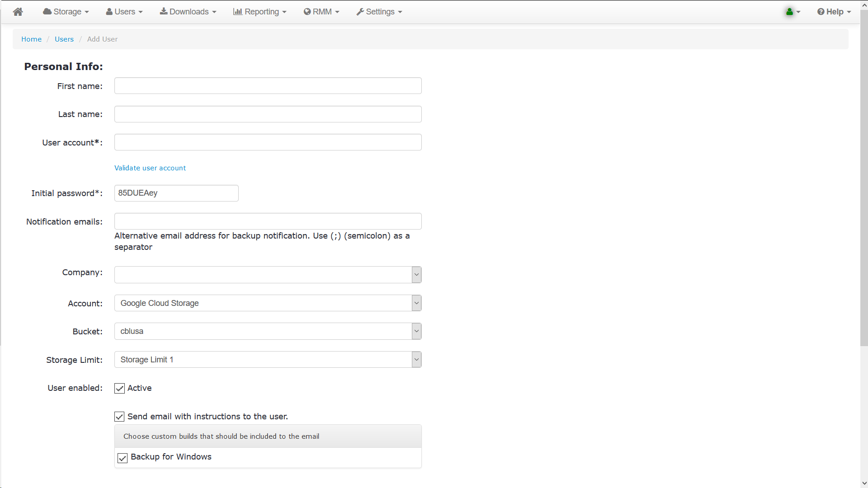Toggle Send email with instructions checkbox
This screenshot has width=868, height=488.
tap(119, 417)
